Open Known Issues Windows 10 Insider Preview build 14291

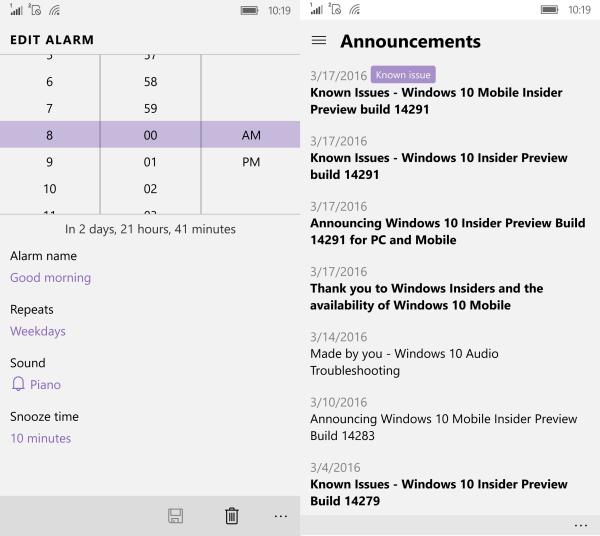439,166
